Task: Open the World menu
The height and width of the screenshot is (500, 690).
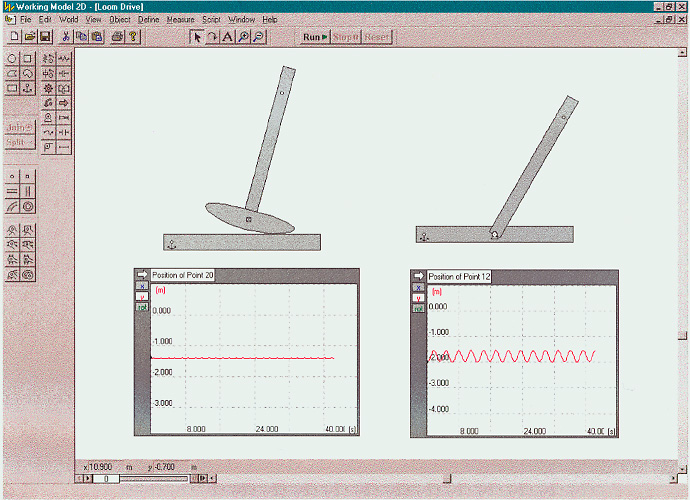Action: pyautogui.click(x=68, y=19)
